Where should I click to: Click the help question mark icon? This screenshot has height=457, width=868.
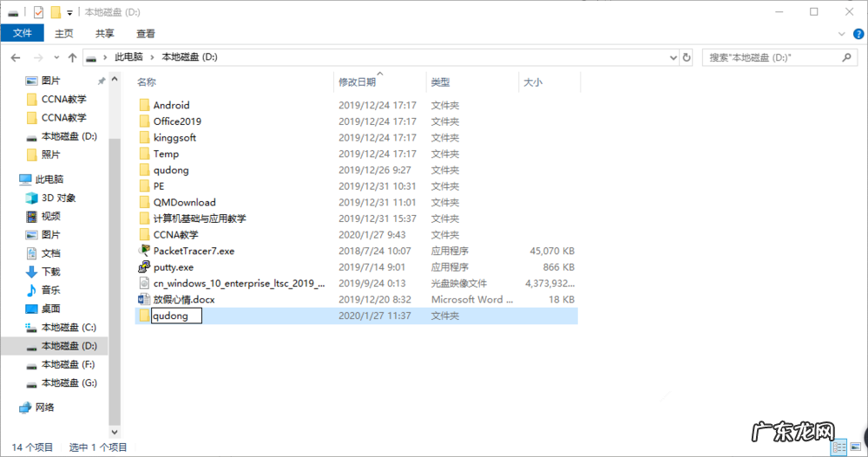pyautogui.click(x=858, y=34)
